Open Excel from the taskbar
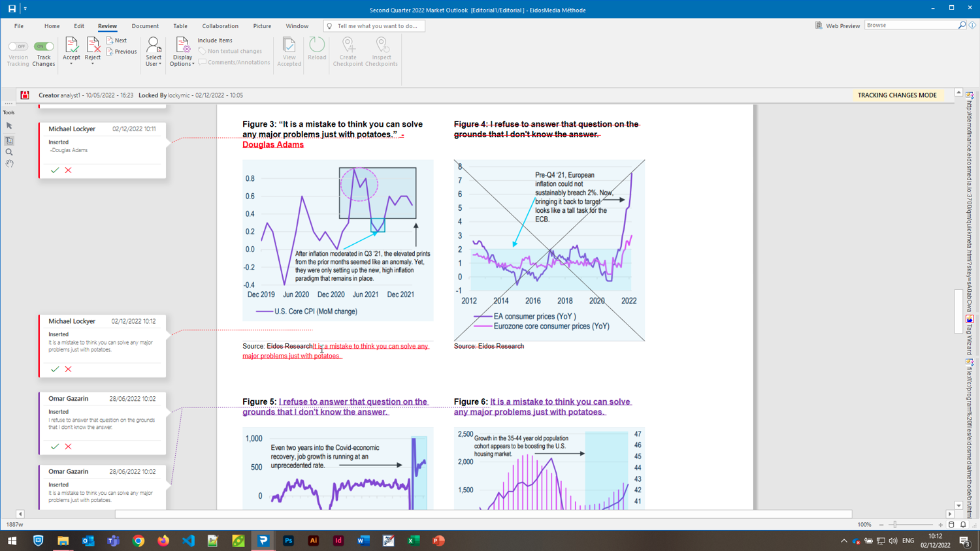The image size is (980, 551). point(414,541)
